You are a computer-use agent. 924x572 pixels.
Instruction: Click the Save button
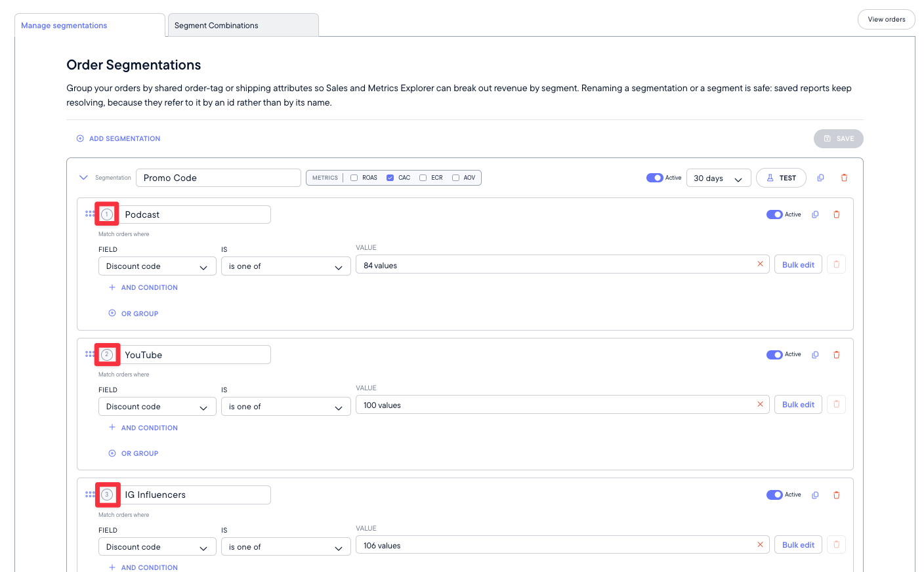pos(839,138)
